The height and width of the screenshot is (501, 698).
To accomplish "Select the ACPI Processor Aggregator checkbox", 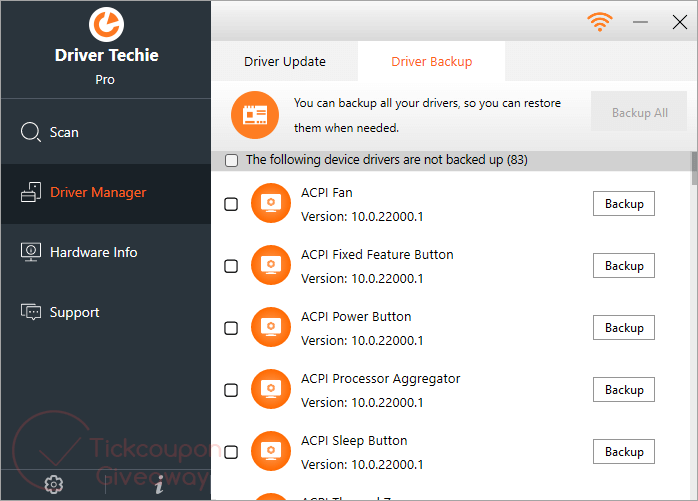I will click(x=231, y=390).
